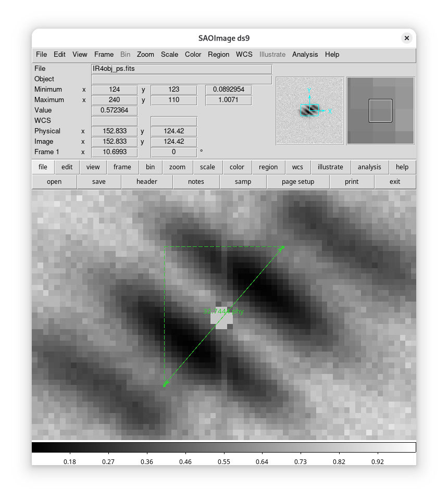Viewport: 448px width, 500px height.
Task: Open the File menu
Action: [41, 54]
